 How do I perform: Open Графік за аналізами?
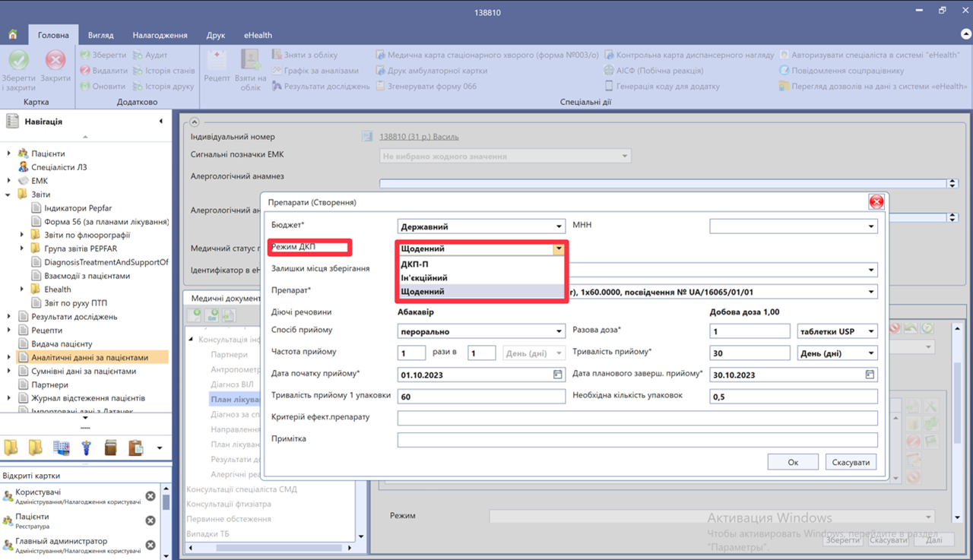point(315,70)
